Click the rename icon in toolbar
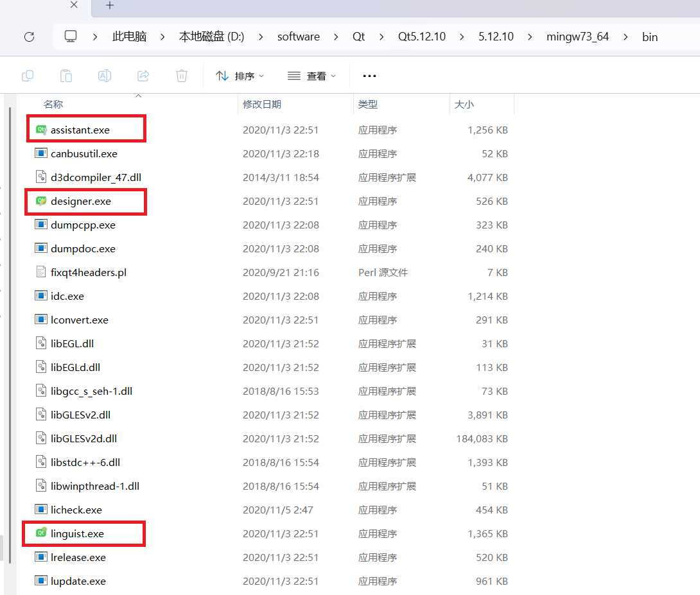Viewport: 700px width, 595px height. 105,76
